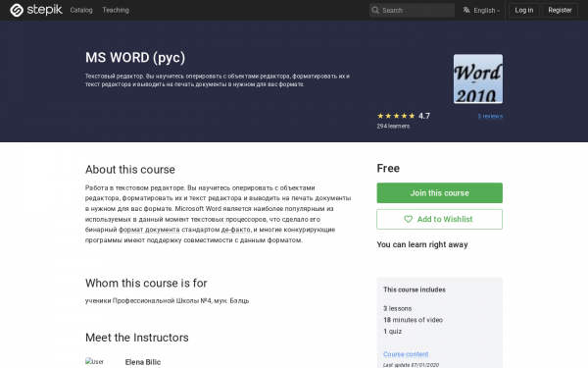The image size is (588, 368).
Task: Click the 294 learners count
Action: [x=393, y=127]
